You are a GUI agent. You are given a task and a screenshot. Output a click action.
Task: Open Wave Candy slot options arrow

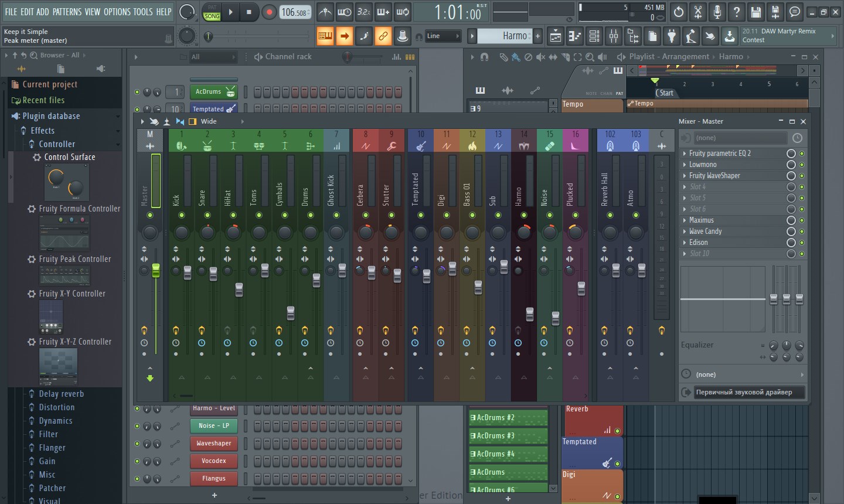(685, 231)
